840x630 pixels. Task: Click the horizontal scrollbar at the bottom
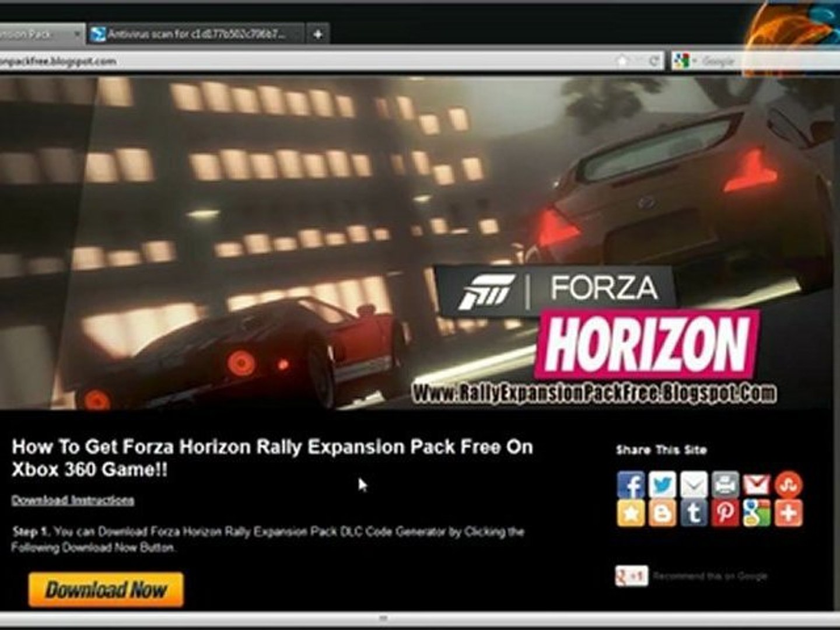(383, 618)
